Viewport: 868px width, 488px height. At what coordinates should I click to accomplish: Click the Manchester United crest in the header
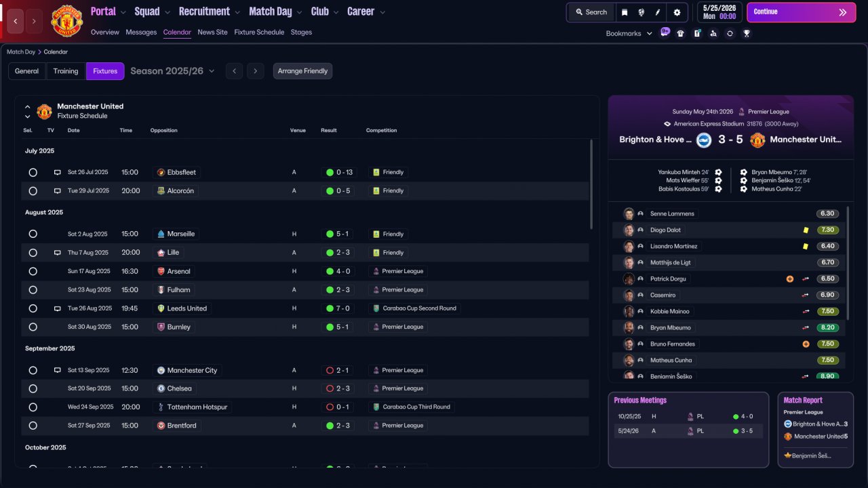(66, 21)
